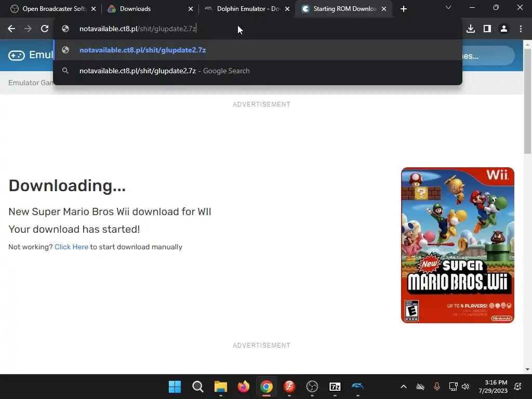Click the forward navigation arrow

point(28,29)
